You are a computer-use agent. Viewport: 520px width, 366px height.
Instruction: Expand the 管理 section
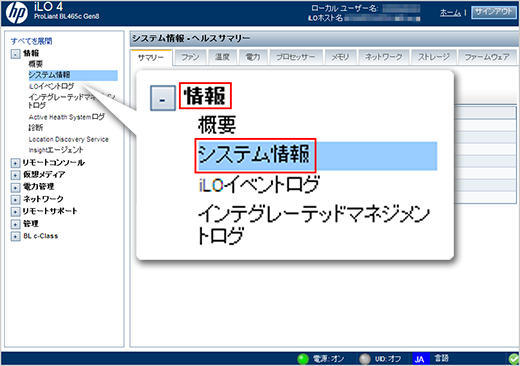coord(15,224)
